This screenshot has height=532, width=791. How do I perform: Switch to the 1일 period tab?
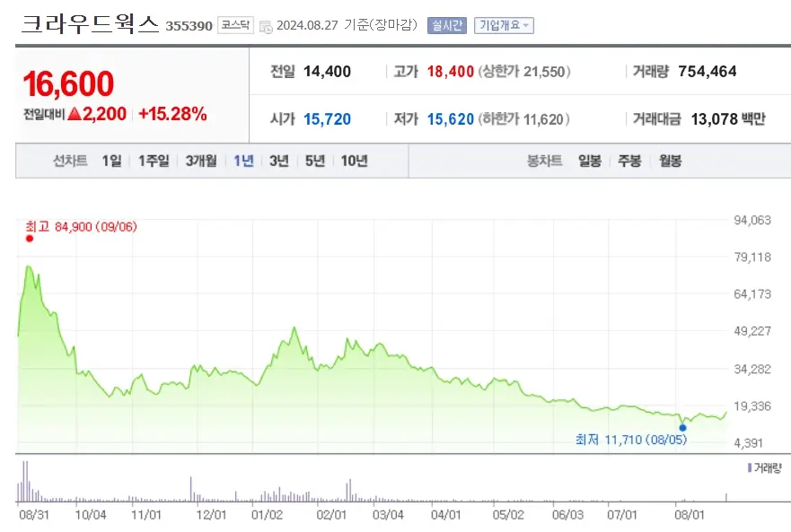pos(111,161)
